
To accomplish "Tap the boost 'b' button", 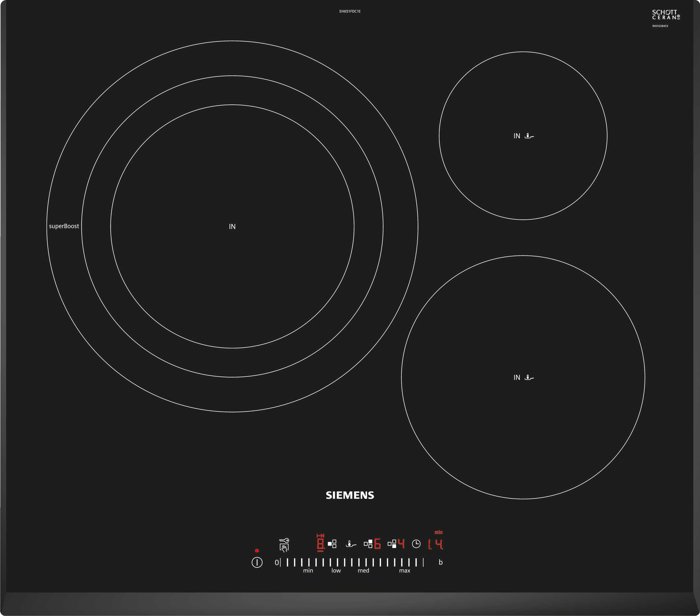I will pos(441,562).
